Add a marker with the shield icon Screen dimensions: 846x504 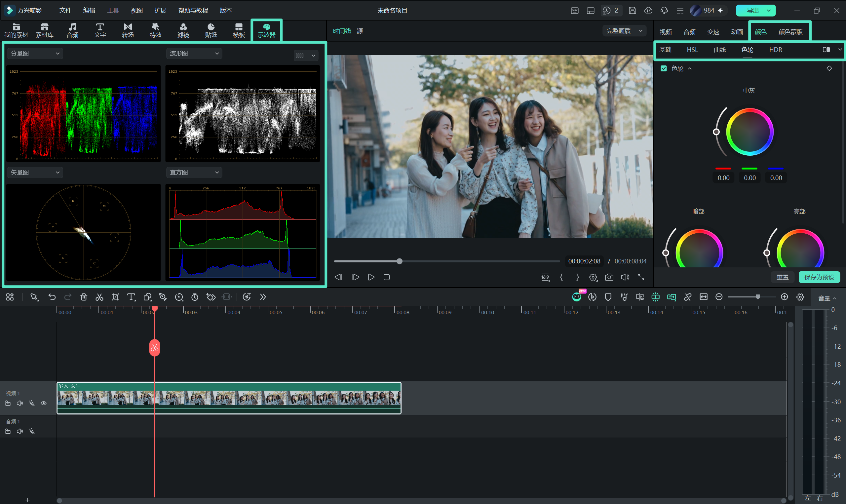pyautogui.click(x=608, y=297)
